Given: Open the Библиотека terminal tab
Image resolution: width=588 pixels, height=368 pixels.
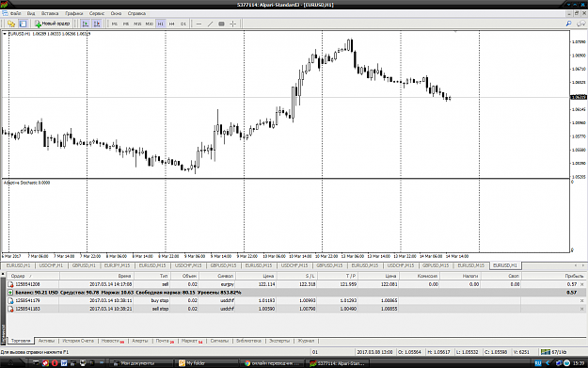Looking at the screenshot, I should pos(248,341).
